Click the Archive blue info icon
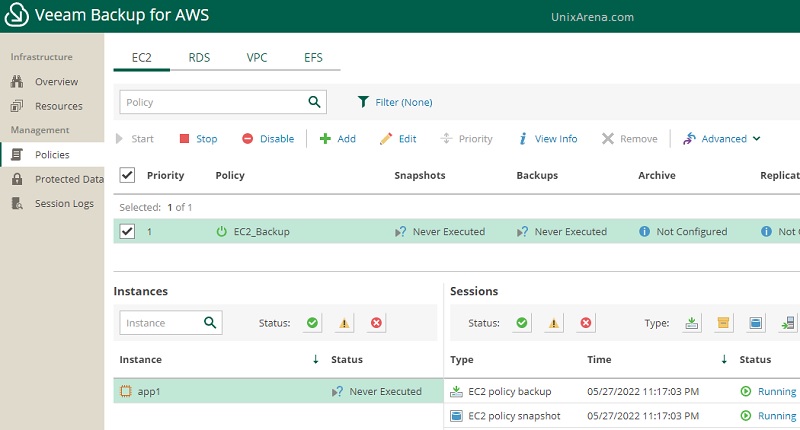 click(x=644, y=232)
